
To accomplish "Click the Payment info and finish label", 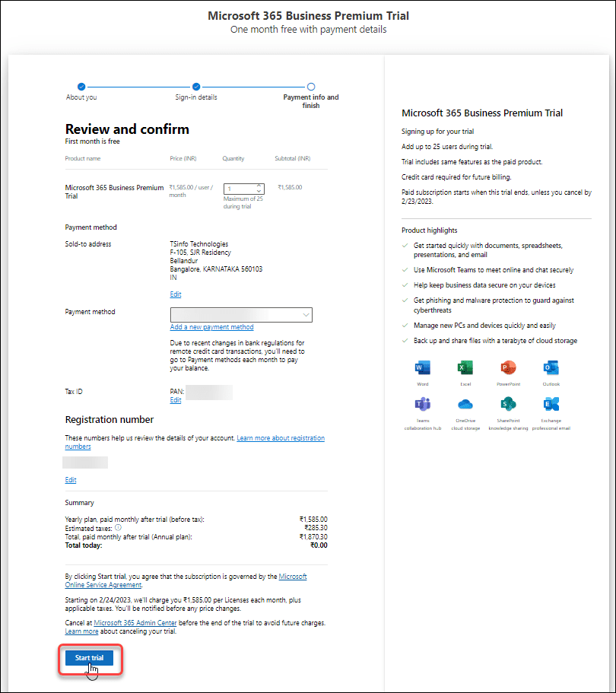I will coord(311,101).
